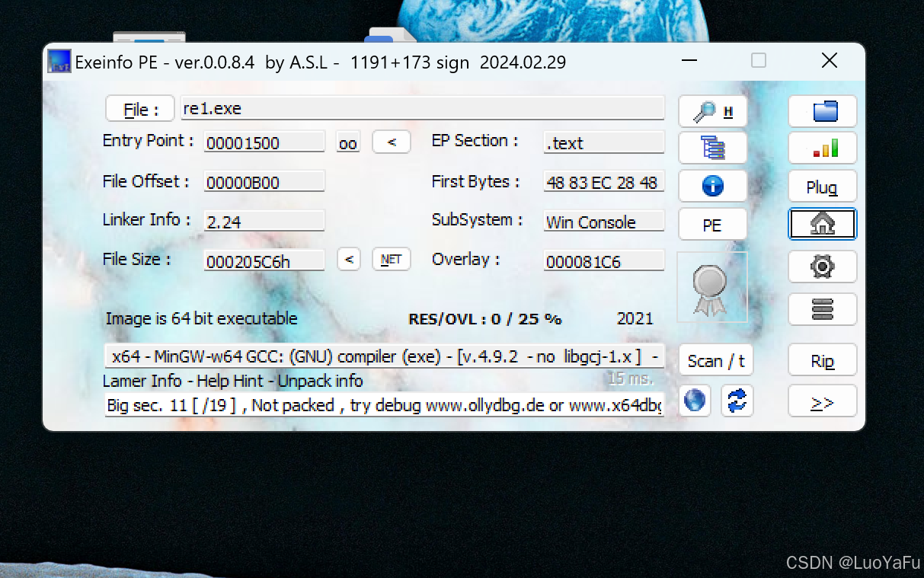Click the EP Section : label

click(x=475, y=141)
